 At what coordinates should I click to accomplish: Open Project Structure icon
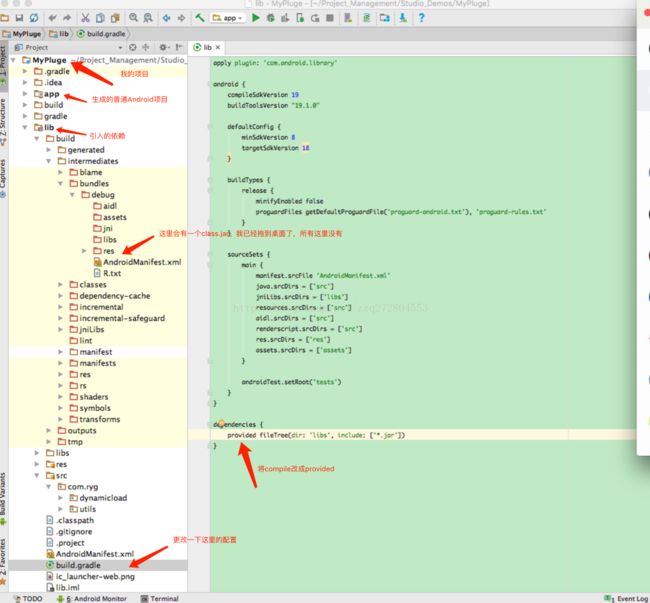click(x=385, y=18)
